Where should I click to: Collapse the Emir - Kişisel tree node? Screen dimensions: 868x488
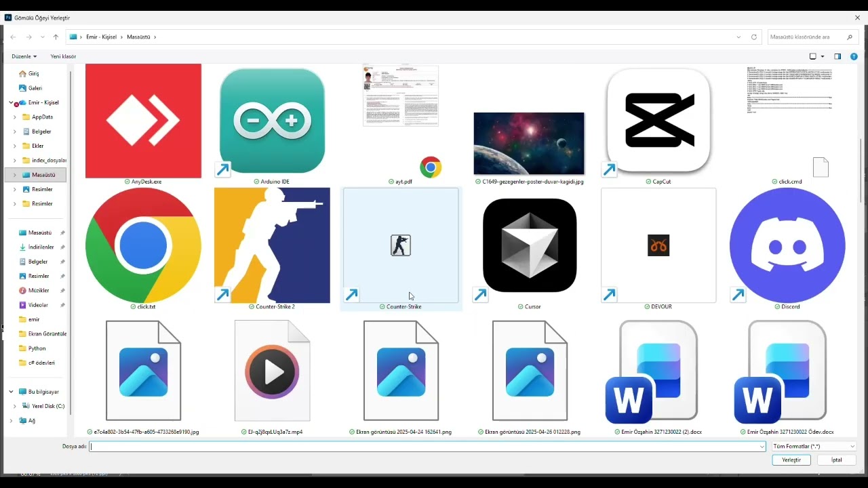12,102
